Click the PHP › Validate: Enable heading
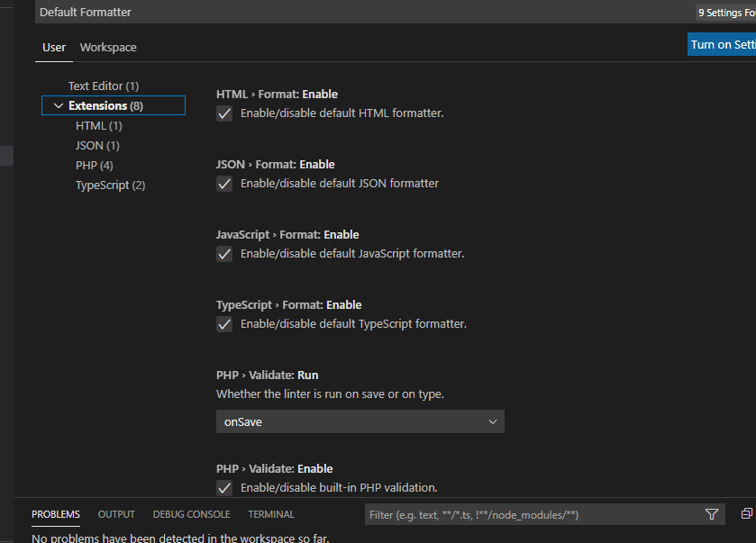The width and height of the screenshot is (756, 543). (x=274, y=469)
